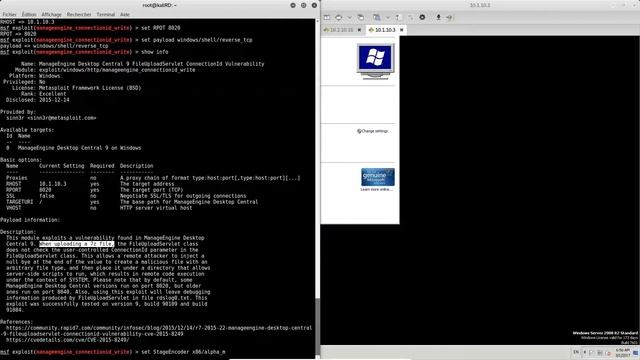Click the minimize down-arrow toolbar icon
The height and width of the screenshot is (360, 640).
(438, 17)
